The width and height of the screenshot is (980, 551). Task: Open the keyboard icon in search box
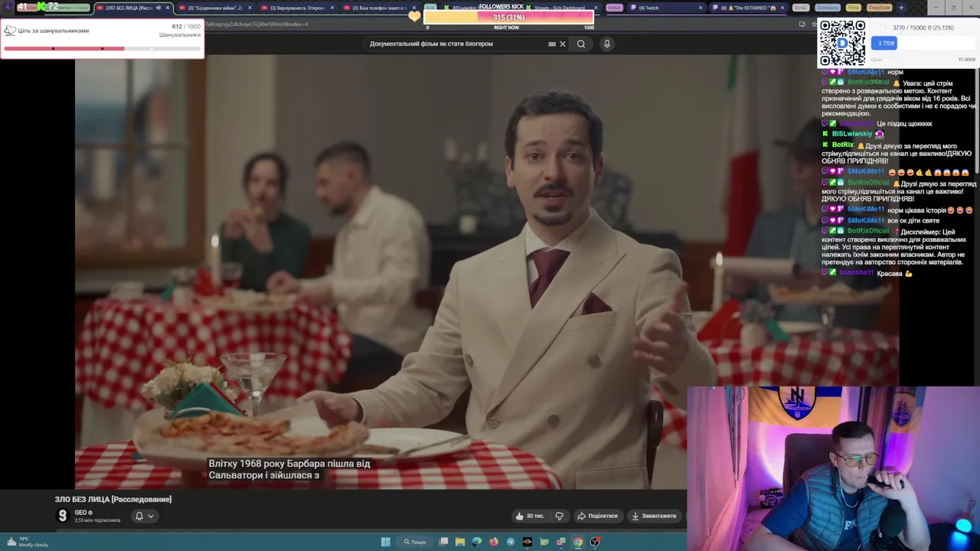coord(552,44)
